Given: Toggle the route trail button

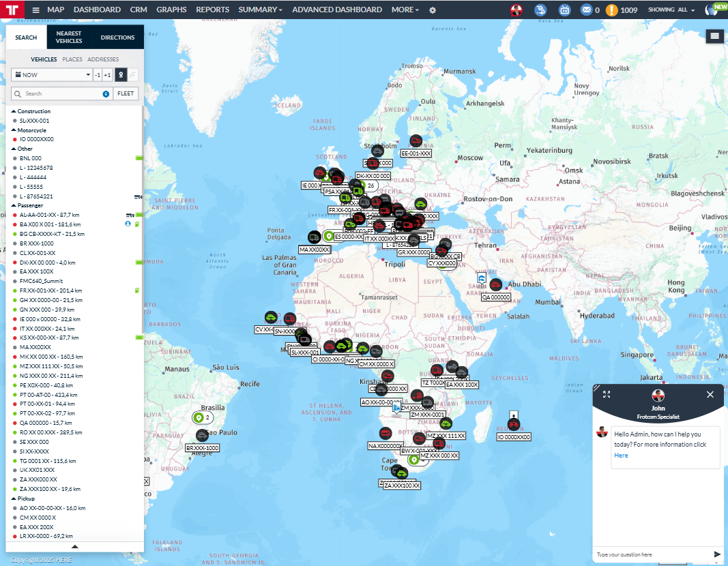Looking at the screenshot, I should [133, 75].
